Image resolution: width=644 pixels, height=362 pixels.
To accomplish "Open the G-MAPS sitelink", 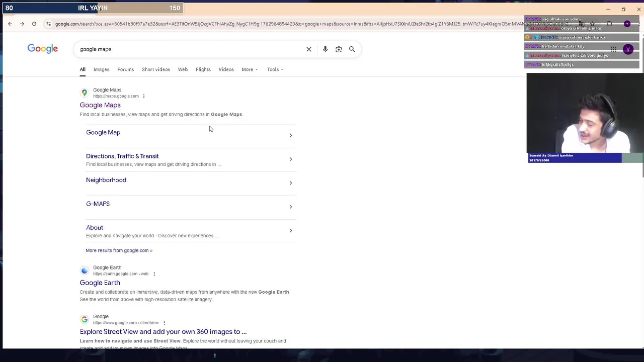I will [x=98, y=204].
